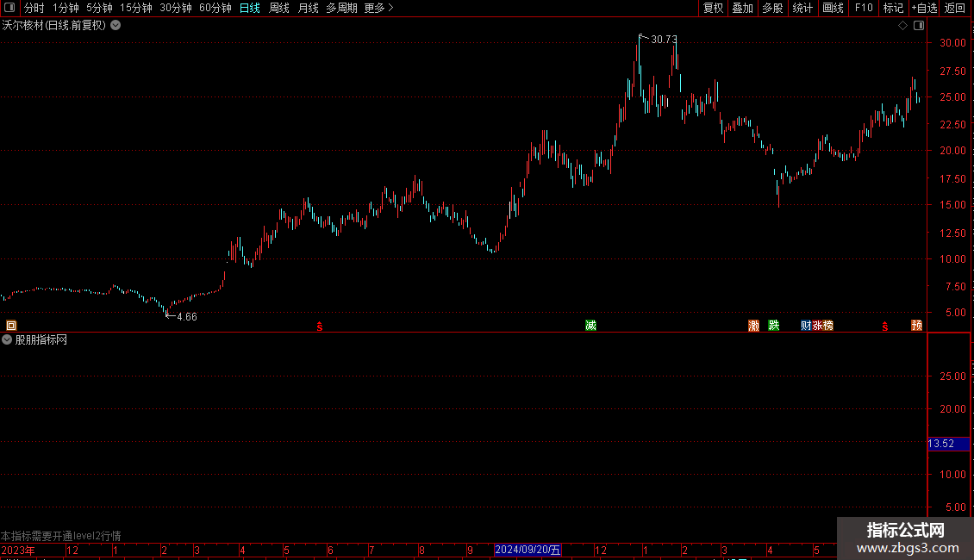Open the 多股 multi-stock view
Viewport: 974px width, 560px height.
point(772,8)
